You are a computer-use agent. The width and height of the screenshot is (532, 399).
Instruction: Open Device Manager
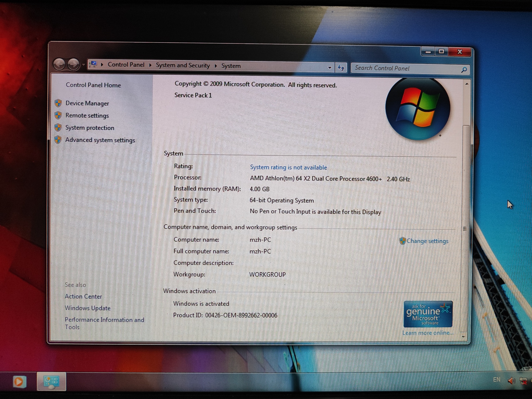[x=87, y=103]
